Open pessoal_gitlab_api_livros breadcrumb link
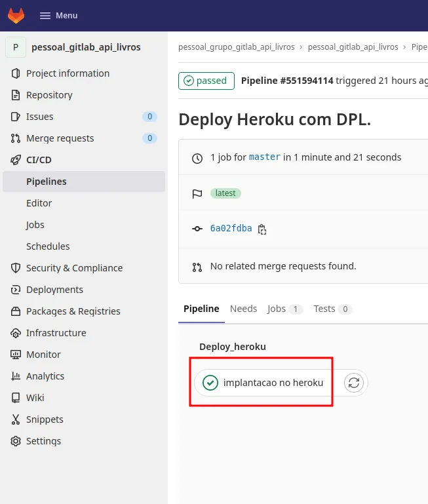The width and height of the screenshot is (428, 504). [353, 47]
